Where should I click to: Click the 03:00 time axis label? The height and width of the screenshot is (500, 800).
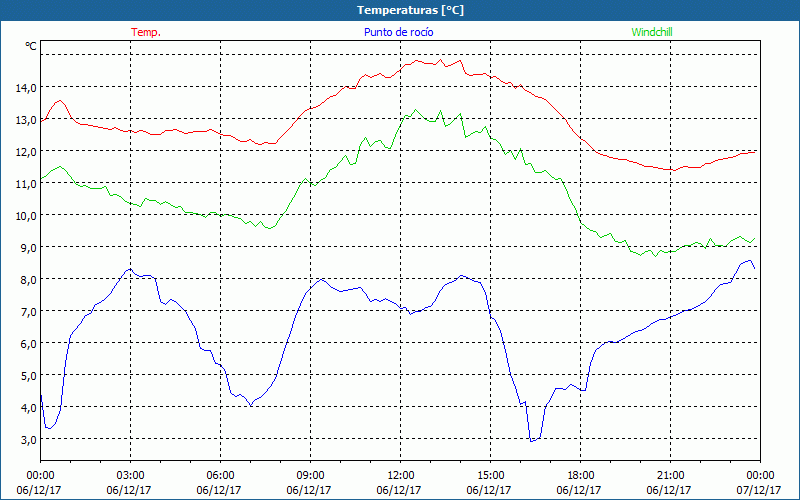coord(130,476)
